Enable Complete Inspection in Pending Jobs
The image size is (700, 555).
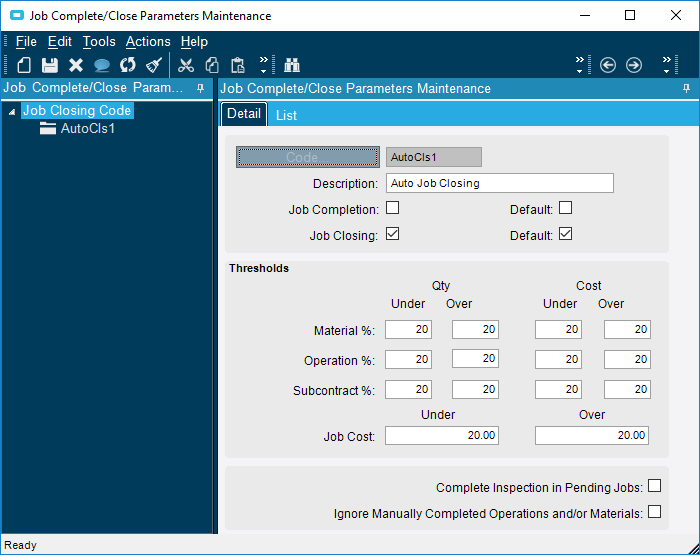654,486
